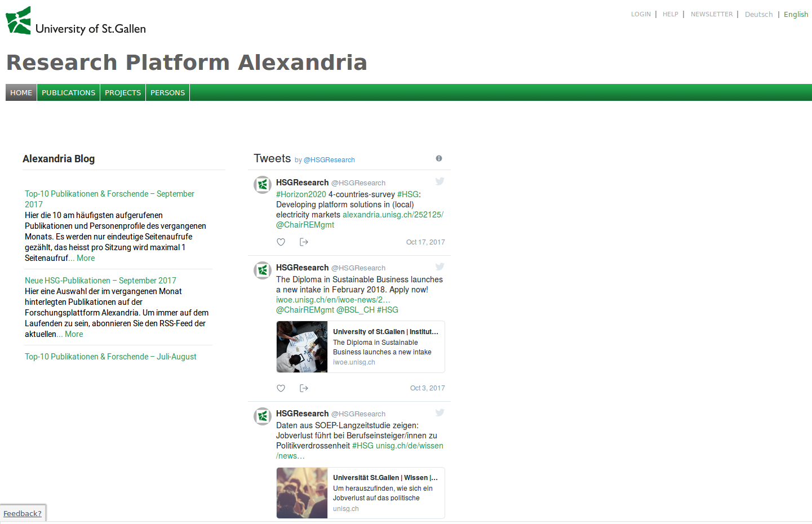Like the Sustainable Business Diploma tweet

(x=281, y=388)
